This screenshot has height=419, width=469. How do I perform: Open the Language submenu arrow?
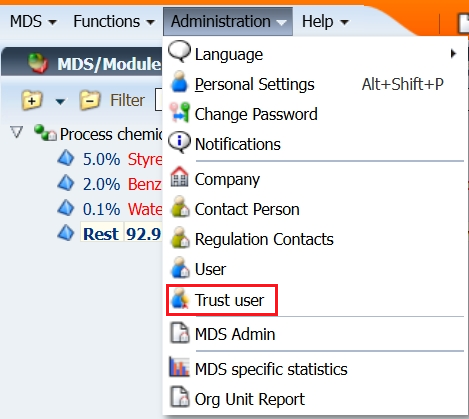[x=453, y=54]
